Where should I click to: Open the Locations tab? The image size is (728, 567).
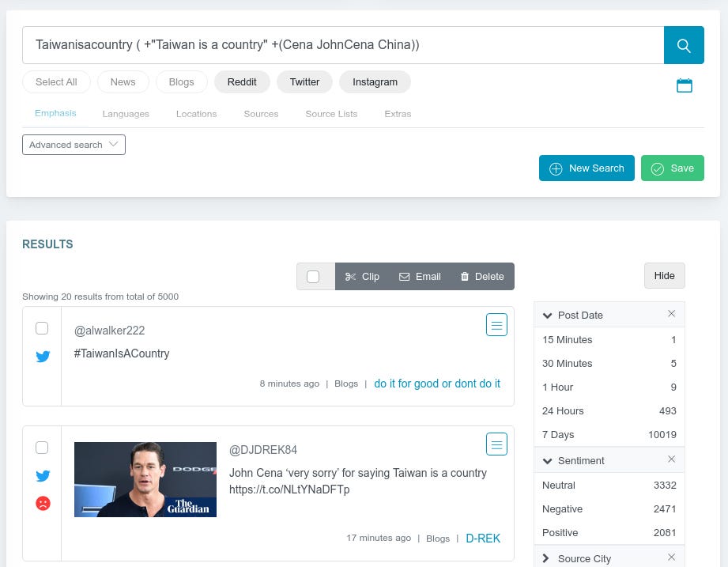pyautogui.click(x=196, y=114)
